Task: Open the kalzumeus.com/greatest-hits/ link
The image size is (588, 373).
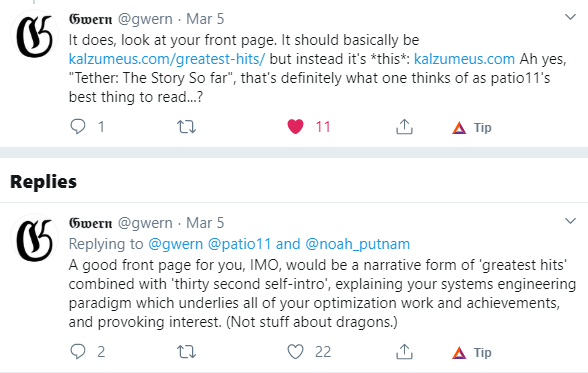Action: click(167, 59)
